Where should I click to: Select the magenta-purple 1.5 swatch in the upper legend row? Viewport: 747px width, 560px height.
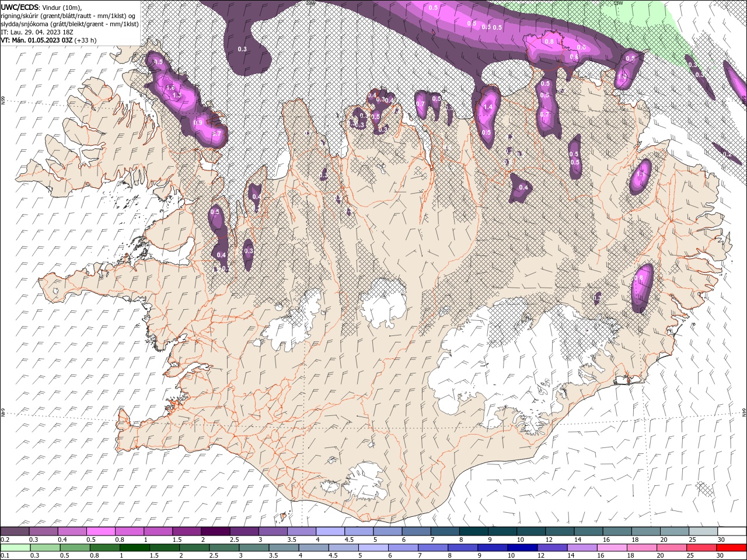click(x=187, y=531)
